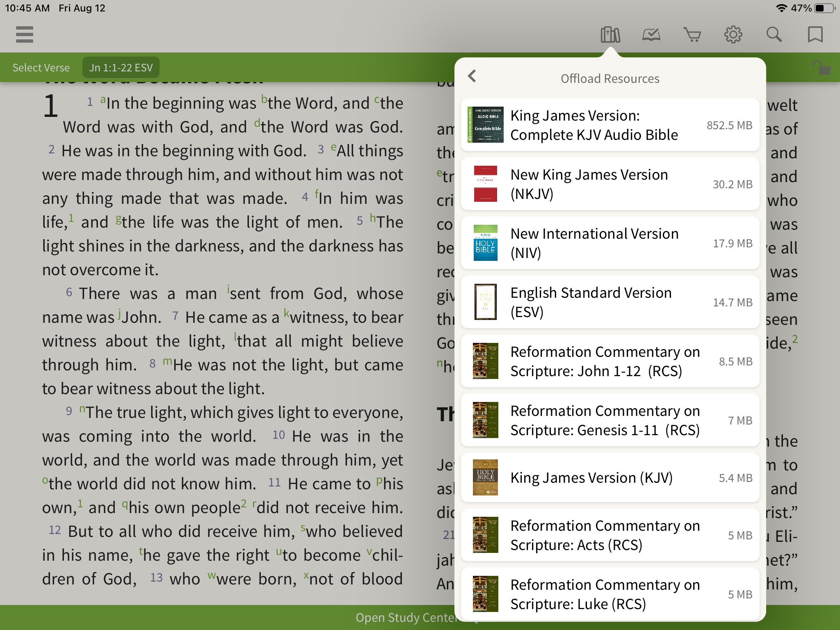This screenshot has width=840, height=630.
Task: Open the Library books icon
Action: coord(610,35)
